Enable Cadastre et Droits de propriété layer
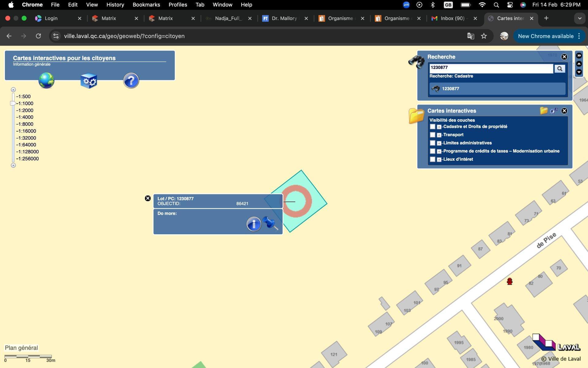This screenshot has width=588, height=368. click(x=432, y=127)
